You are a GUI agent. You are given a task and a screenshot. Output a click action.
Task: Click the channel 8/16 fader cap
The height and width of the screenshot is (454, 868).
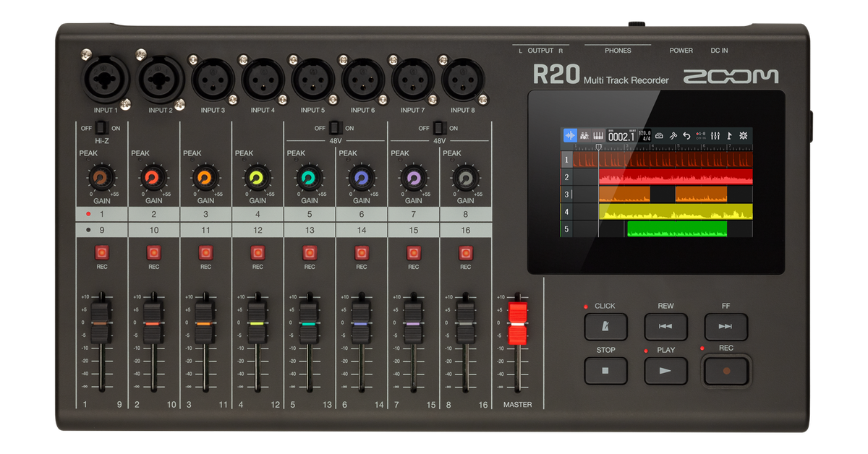pos(464,323)
